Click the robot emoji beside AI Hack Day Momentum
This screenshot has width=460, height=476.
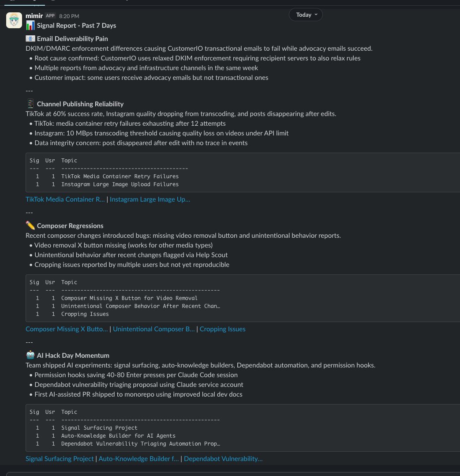[30, 356]
